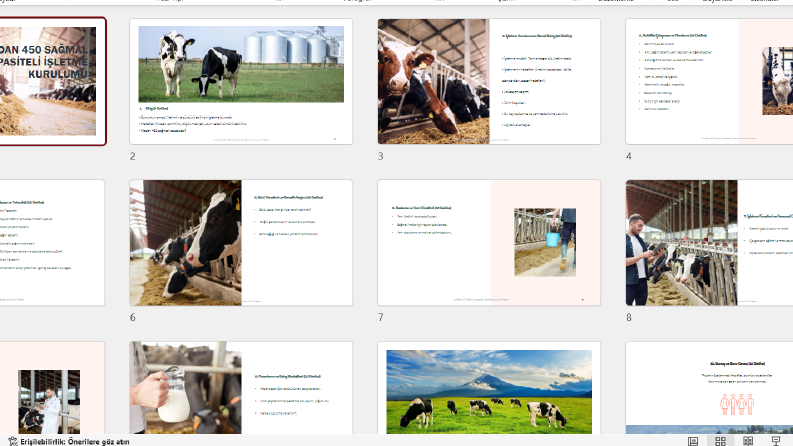Select slide 7 with blue bucket photo

pos(489,243)
